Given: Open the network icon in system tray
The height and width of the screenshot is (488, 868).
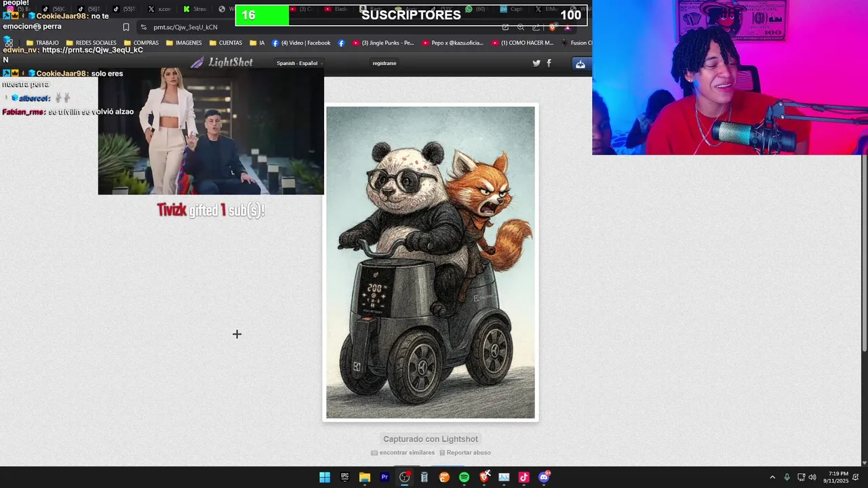Looking at the screenshot, I should click(x=801, y=477).
